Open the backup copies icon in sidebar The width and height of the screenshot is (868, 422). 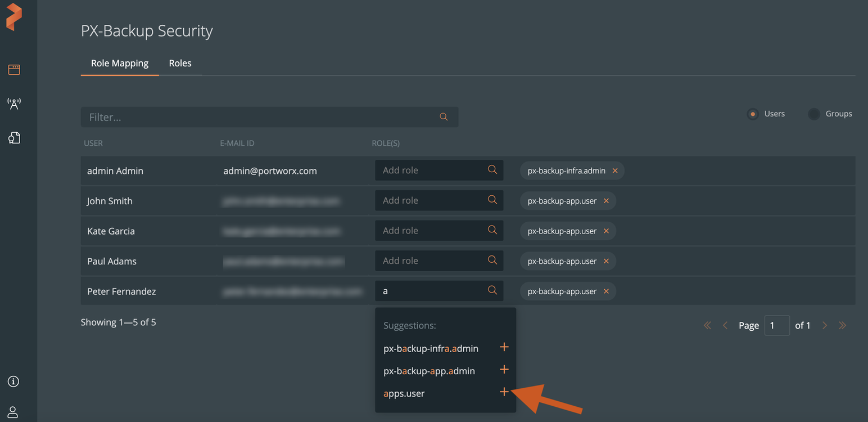[x=14, y=138]
